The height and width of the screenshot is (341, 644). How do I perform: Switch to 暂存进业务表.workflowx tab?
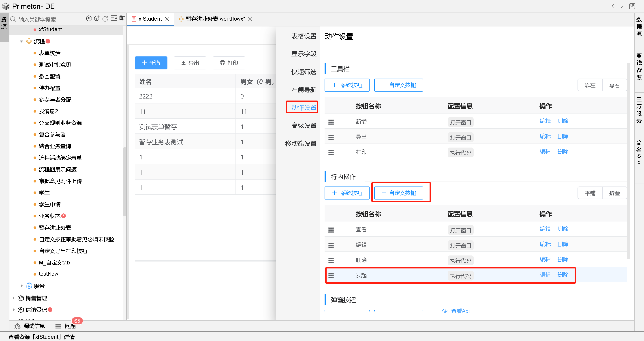(x=215, y=19)
